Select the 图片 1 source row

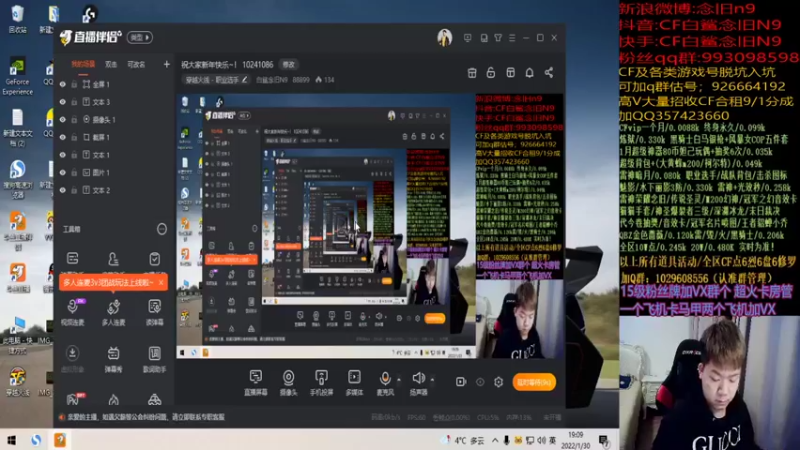[x=114, y=172]
